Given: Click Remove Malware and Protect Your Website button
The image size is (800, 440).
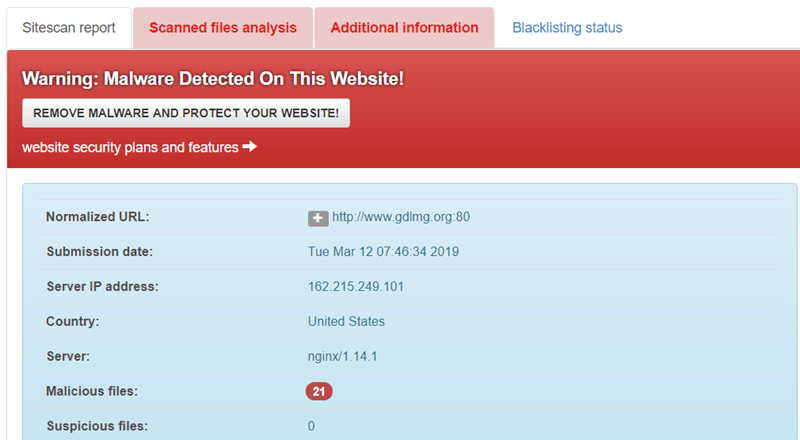Looking at the screenshot, I should pyautogui.click(x=186, y=113).
